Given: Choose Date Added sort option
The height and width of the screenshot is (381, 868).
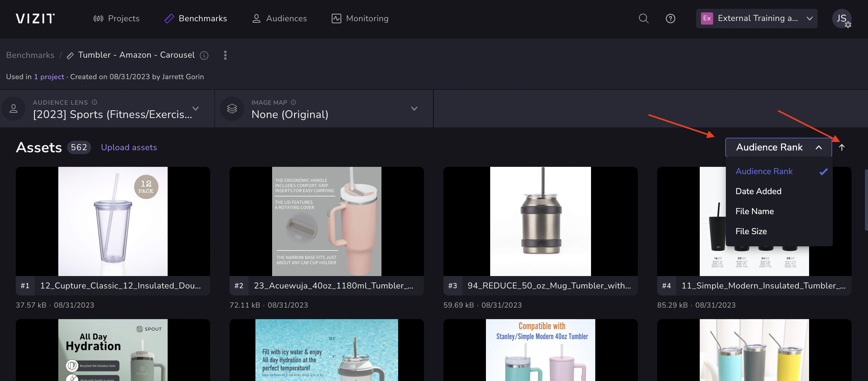Looking at the screenshot, I should pyautogui.click(x=758, y=191).
